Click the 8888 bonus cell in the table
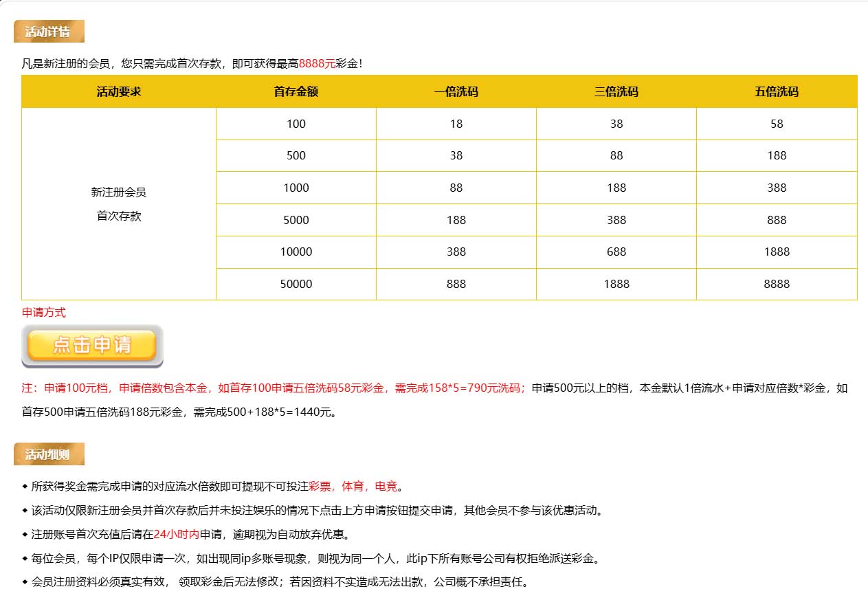This screenshot has width=868, height=600. pos(777,284)
